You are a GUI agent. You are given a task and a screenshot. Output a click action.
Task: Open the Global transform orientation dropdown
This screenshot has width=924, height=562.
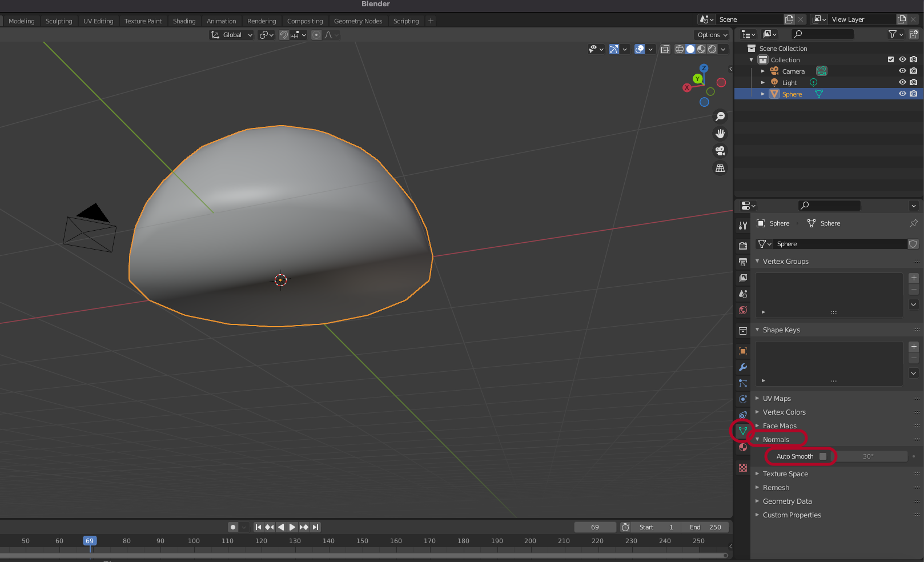tap(232, 35)
